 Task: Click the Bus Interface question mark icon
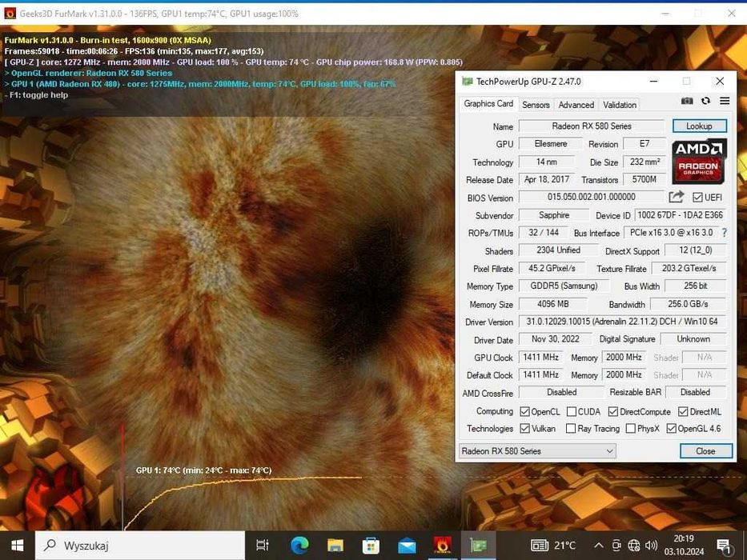tap(724, 233)
